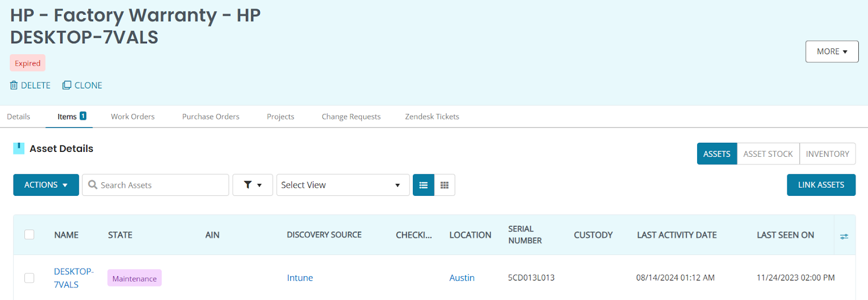
Task: Open the Select View dropdown
Action: pos(342,185)
